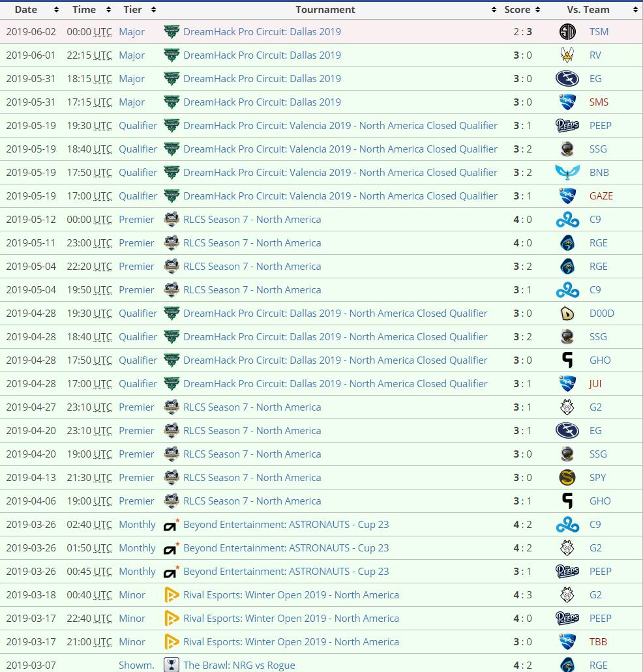Viewport: 643px width, 672px height.
Task: Click C9 logo in 2019-03-26 row
Action: pyautogui.click(x=567, y=525)
